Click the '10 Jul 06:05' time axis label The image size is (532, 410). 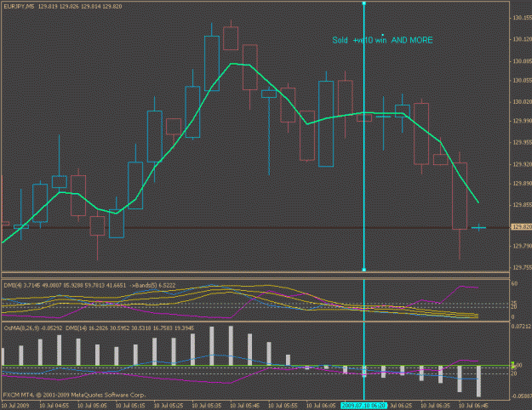pyautogui.click(x=321, y=406)
